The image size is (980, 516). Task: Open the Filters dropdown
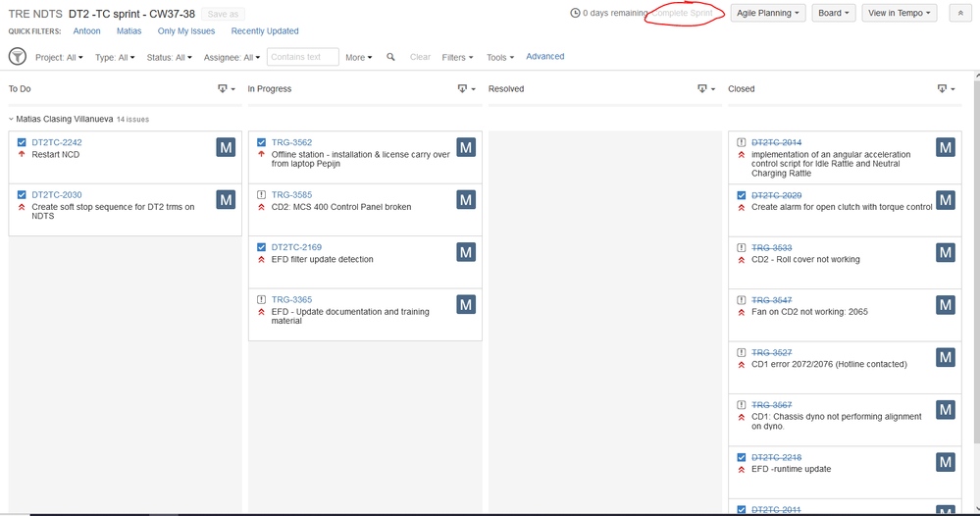pyautogui.click(x=457, y=58)
